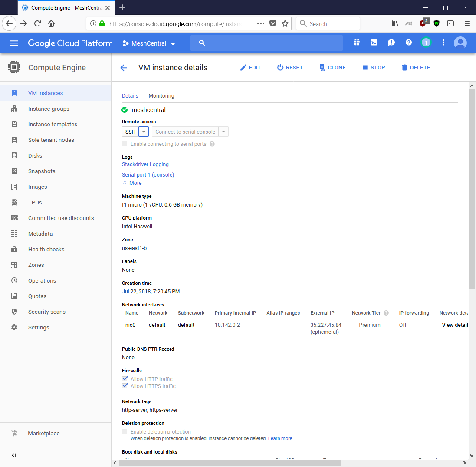Viewport: 476px width, 467px height.
Task: Switch to the Monitoring tab
Action: [x=161, y=96]
